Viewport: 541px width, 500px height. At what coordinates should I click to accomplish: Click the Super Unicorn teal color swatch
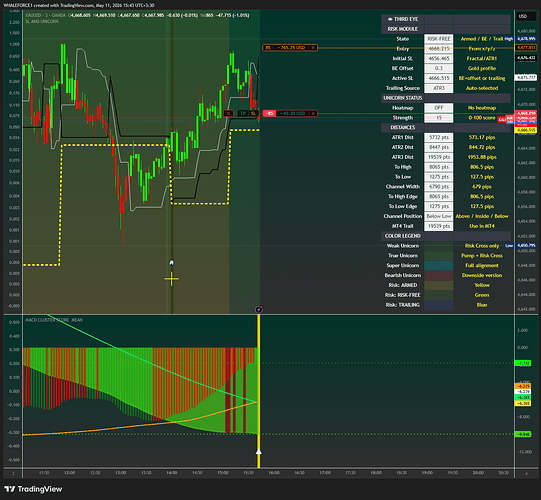coord(439,265)
